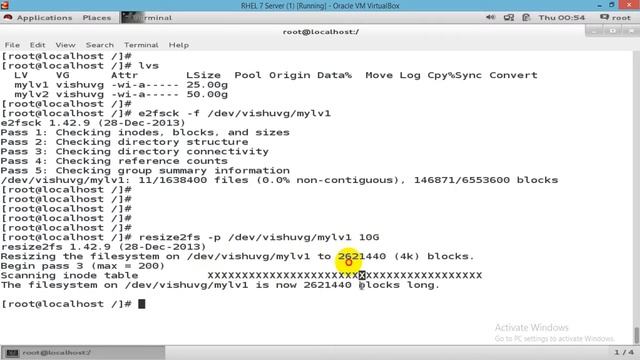Minimize the terminal window
640x360 pixels.
tap(593, 31)
